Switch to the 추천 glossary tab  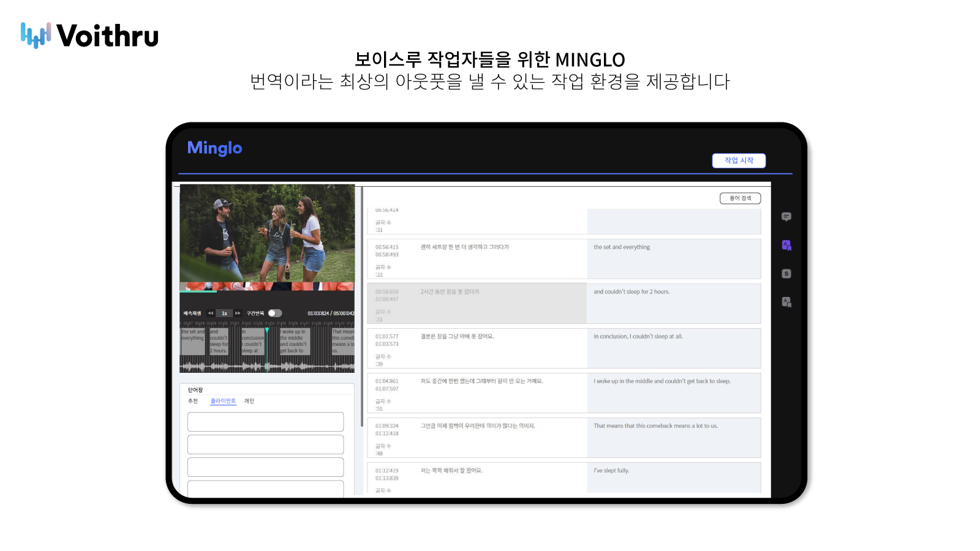tap(193, 401)
